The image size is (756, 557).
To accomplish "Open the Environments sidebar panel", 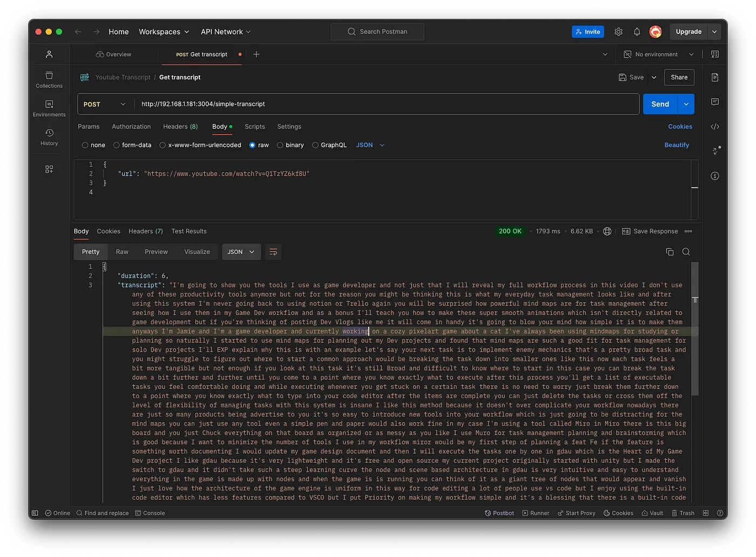I will (x=49, y=108).
